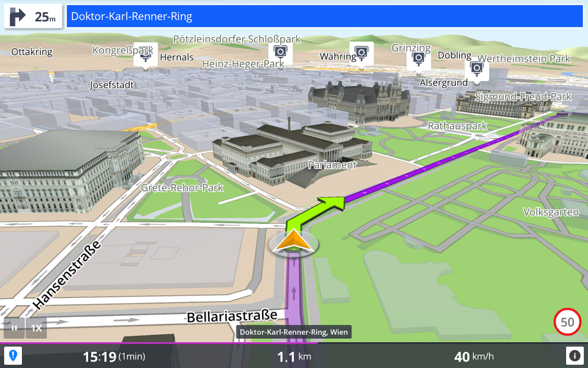
Task: Tap the 50 speed limit sign
Action: tap(567, 322)
